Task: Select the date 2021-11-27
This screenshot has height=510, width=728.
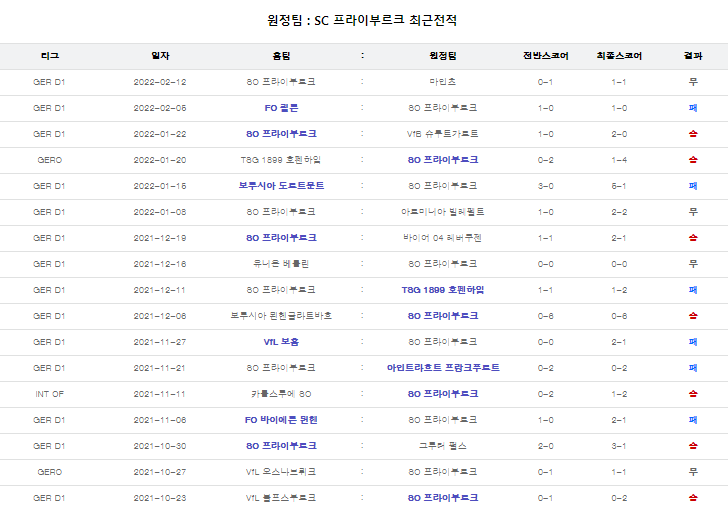Action: (x=160, y=342)
